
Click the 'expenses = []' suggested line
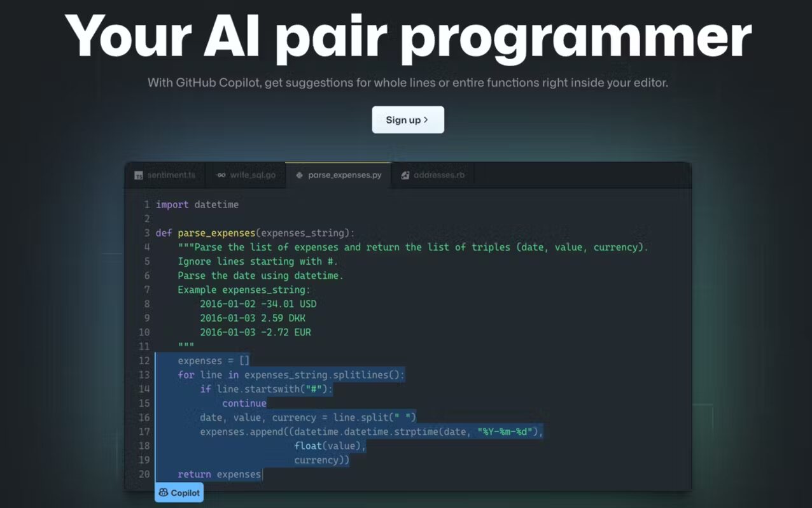214,361
